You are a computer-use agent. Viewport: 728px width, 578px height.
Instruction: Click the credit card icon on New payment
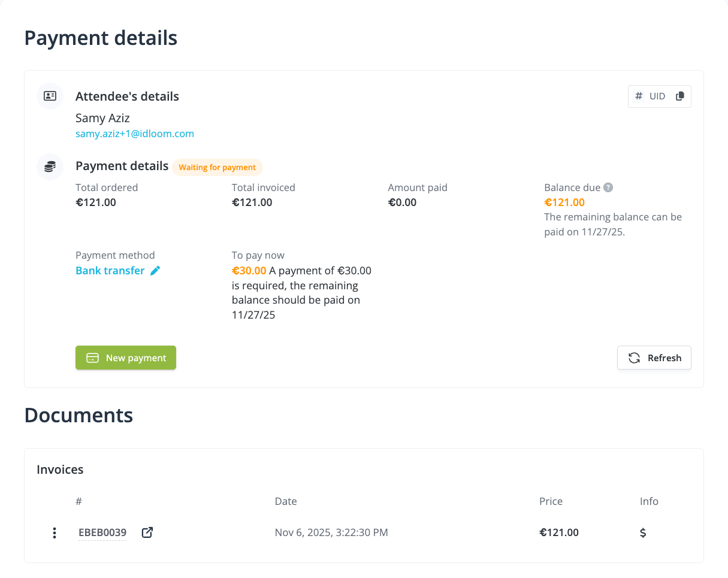91,358
